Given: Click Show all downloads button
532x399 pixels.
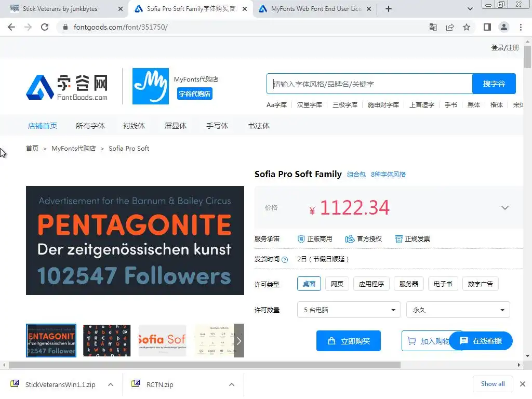Looking at the screenshot, I should pos(493,384).
